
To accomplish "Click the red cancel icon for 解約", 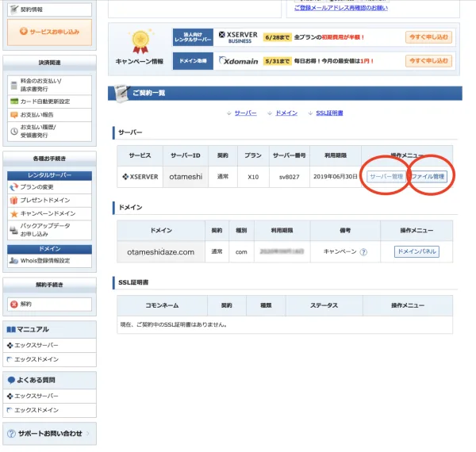I will click(14, 305).
